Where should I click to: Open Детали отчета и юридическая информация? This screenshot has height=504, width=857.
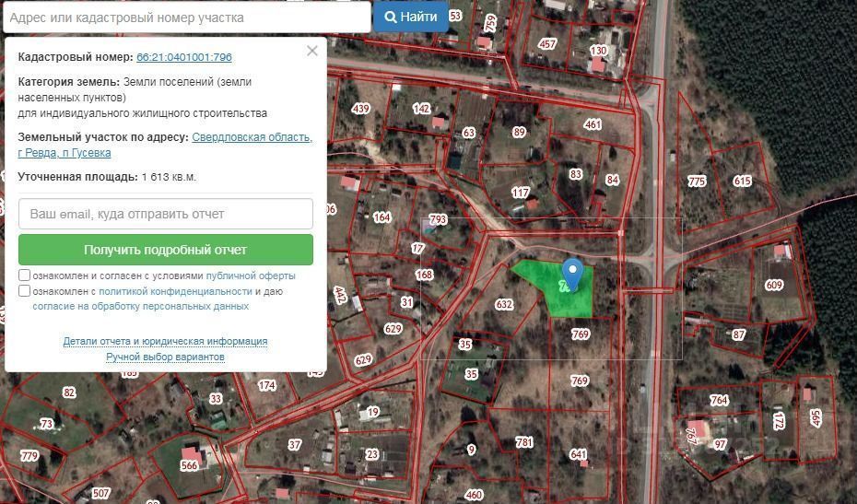coord(165,341)
